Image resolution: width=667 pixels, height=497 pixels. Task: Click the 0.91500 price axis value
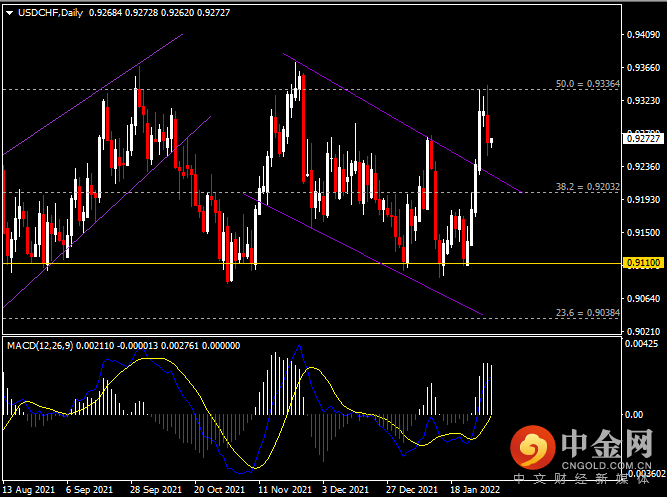(x=644, y=233)
